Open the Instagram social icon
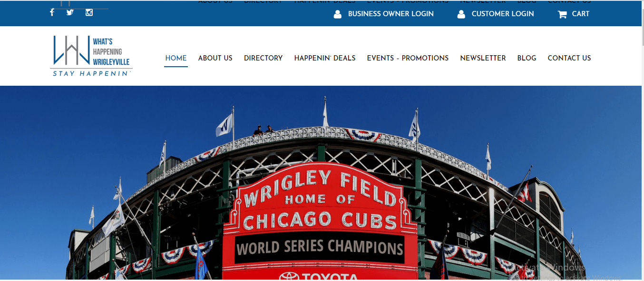The height and width of the screenshot is (281, 644). tap(89, 12)
